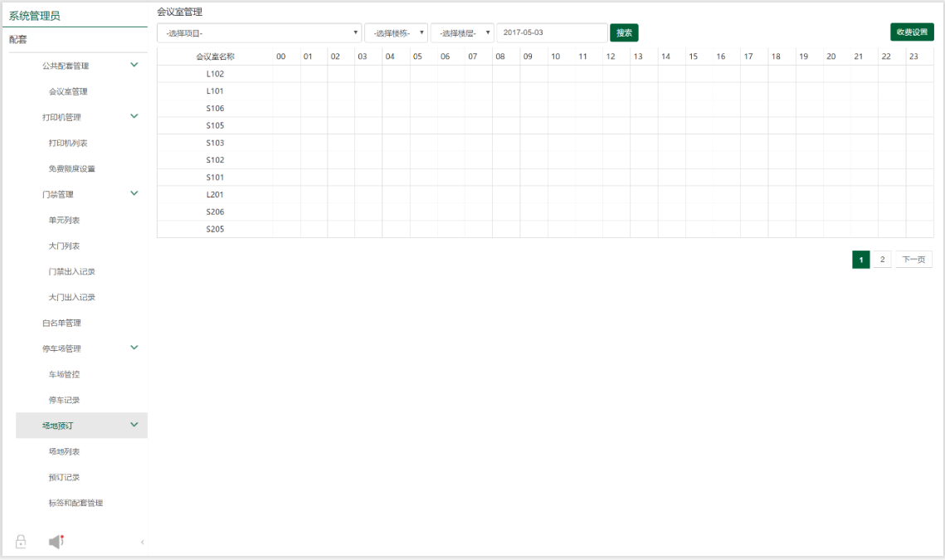This screenshot has height=560, width=945.
Task: Click the 18 hour column header
Action: pos(776,56)
